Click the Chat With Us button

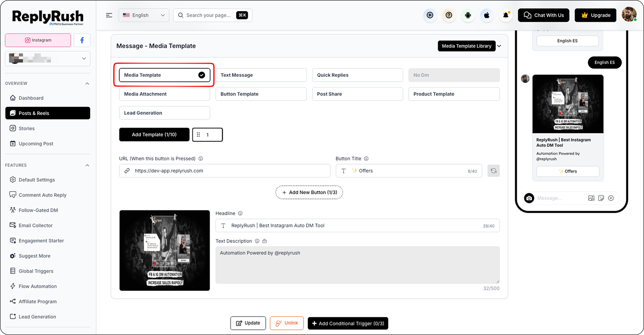(544, 15)
